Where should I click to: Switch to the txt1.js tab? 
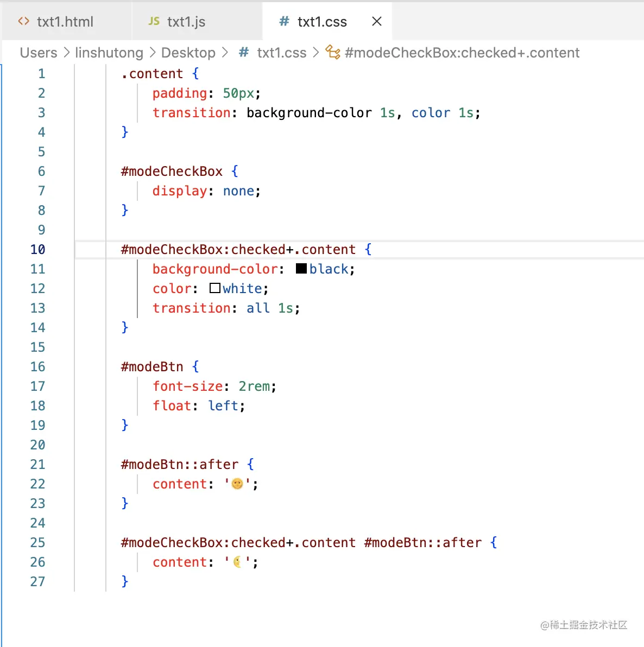(197, 22)
